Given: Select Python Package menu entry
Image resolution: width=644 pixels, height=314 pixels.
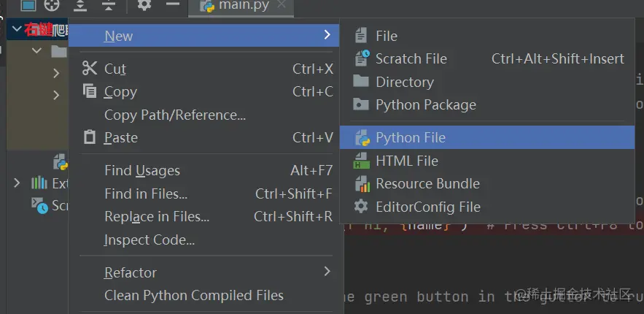Looking at the screenshot, I should click(x=425, y=105).
